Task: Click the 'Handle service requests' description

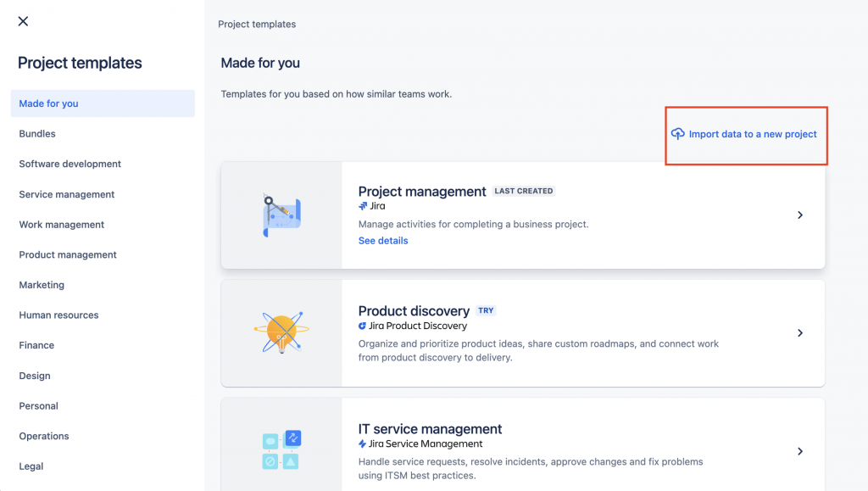Action: pyautogui.click(x=531, y=468)
